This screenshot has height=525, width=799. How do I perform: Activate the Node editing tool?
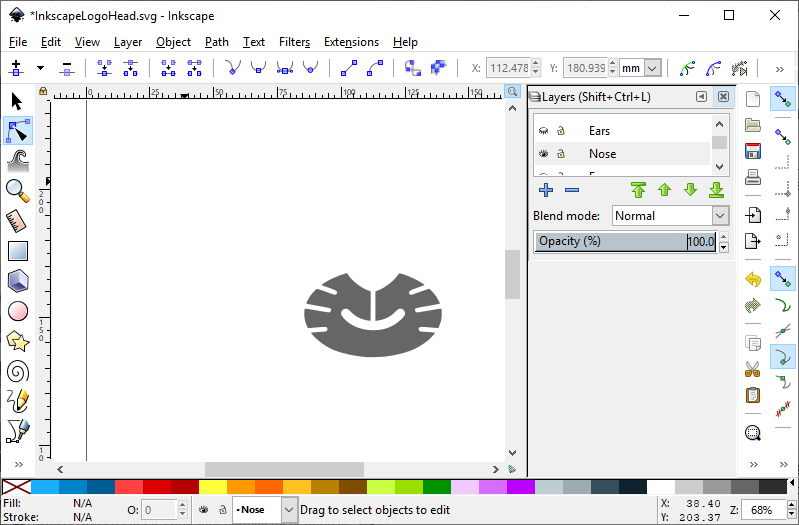click(x=18, y=130)
